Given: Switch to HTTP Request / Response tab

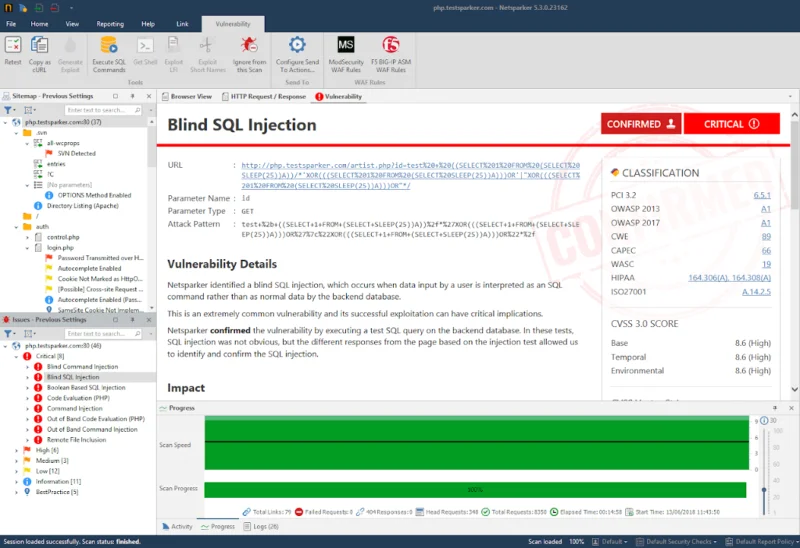Looking at the screenshot, I should [264, 96].
